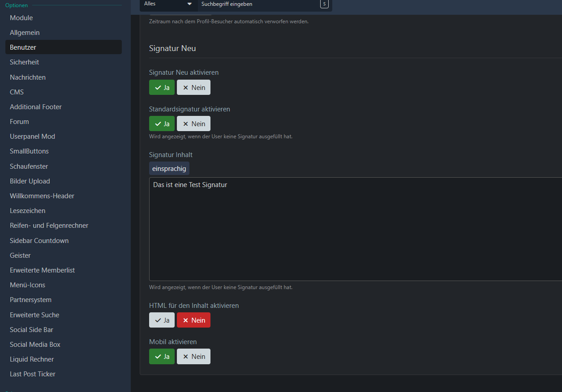Open Module in the options sidebar

(21, 18)
